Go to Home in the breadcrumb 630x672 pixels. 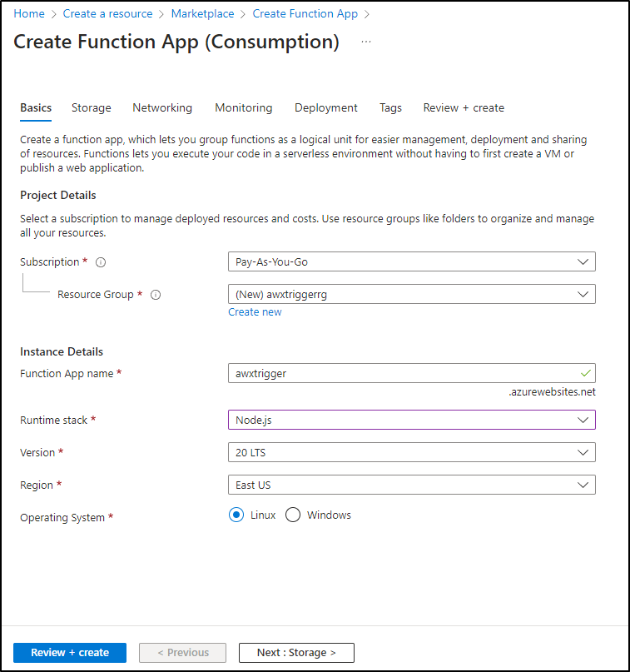point(29,13)
